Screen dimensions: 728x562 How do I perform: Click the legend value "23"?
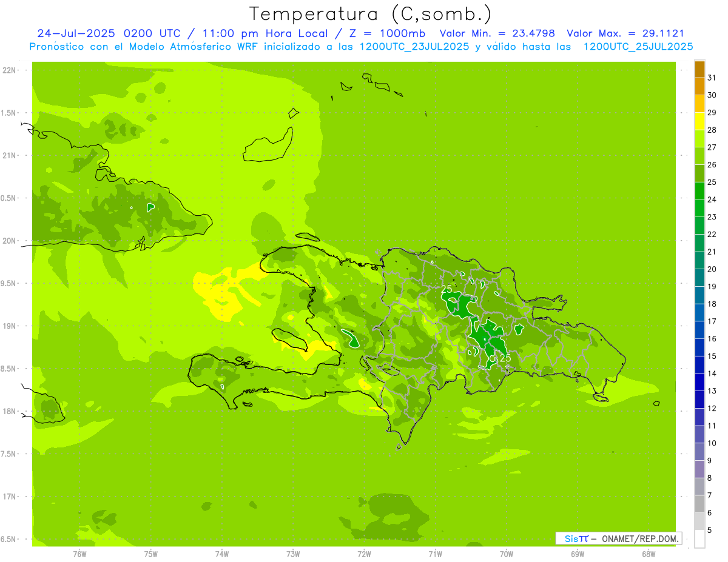coord(712,217)
